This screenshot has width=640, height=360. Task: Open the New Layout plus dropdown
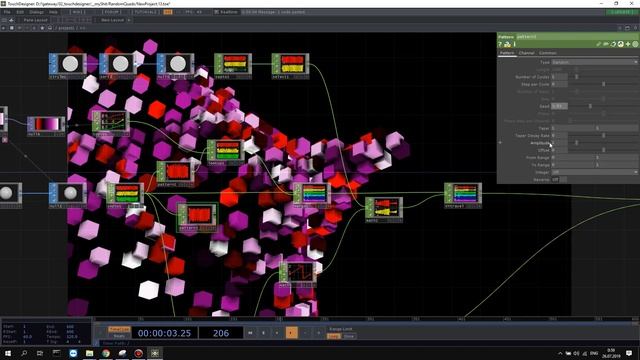(129, 20)
